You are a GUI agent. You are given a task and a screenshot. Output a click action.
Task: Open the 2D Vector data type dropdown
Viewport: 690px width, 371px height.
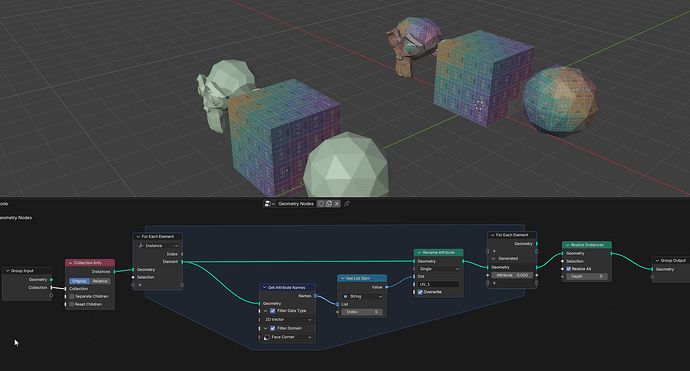(288, 320)
